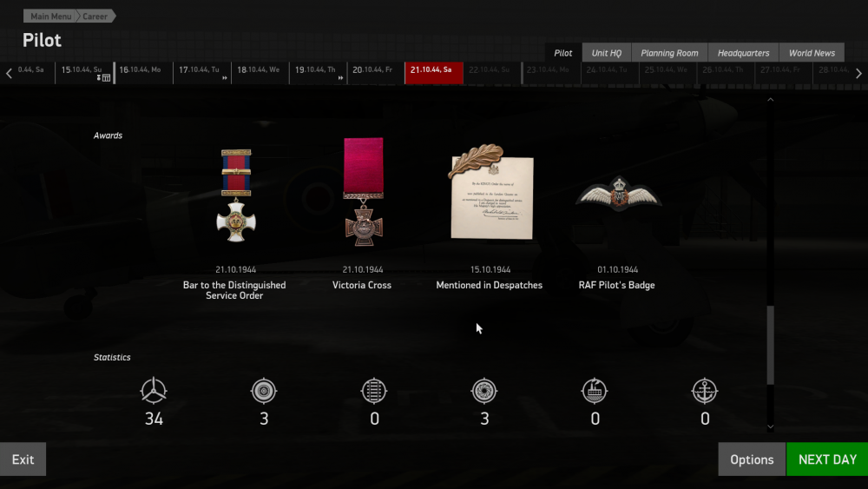The height and width of the screenshot is (489, 868).
Task: Click the vertical scrollbar thumb
Action: tap(770, 345)
